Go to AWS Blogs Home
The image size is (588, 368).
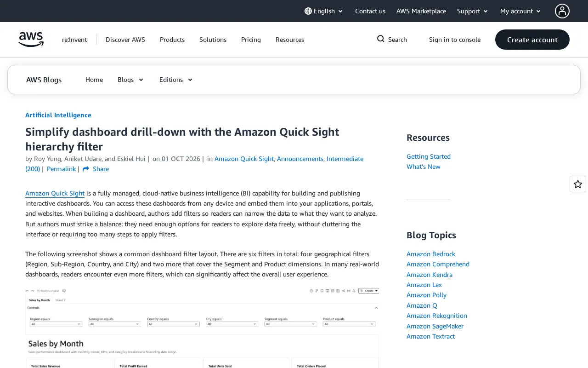click(x=94, y=80)
